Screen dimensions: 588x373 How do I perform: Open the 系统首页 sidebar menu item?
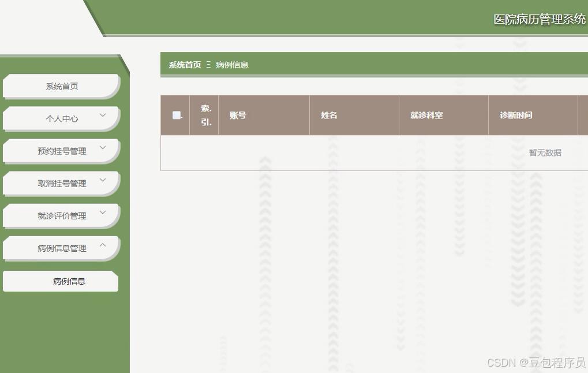tap(61, 86)
